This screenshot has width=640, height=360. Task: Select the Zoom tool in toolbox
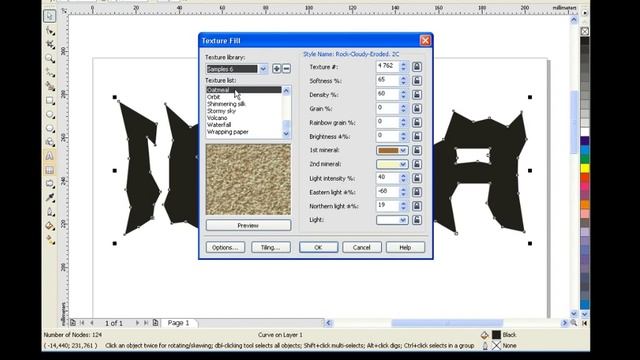[50, 58]
